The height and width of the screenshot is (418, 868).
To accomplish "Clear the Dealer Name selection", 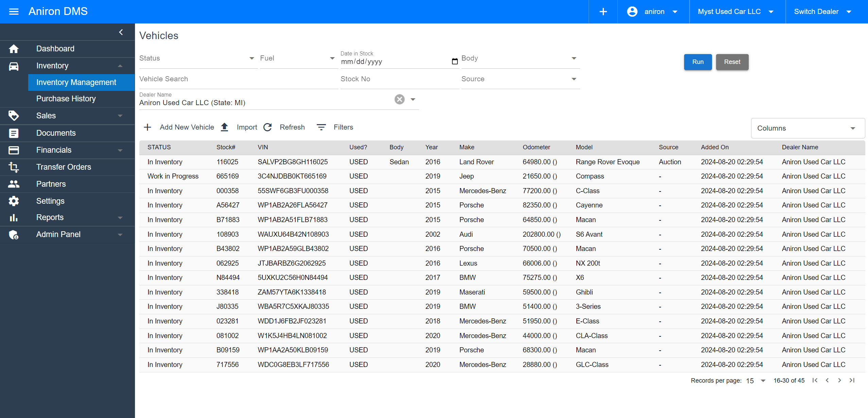I will coord(399,99).
